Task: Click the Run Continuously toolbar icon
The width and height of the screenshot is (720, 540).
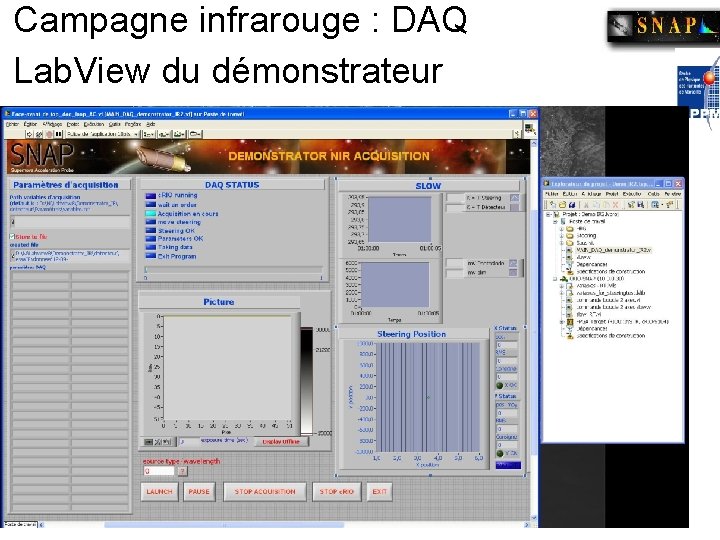Action: point(39,134)
